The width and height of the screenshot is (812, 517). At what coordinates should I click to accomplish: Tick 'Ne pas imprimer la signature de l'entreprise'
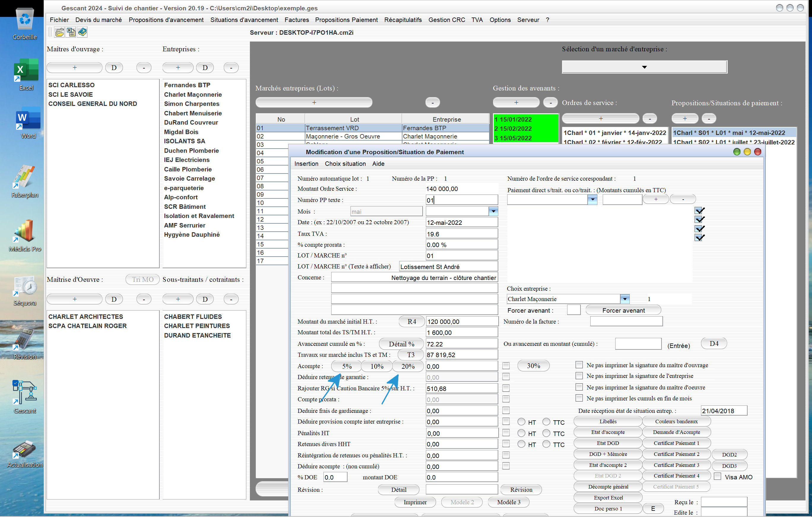579,376
